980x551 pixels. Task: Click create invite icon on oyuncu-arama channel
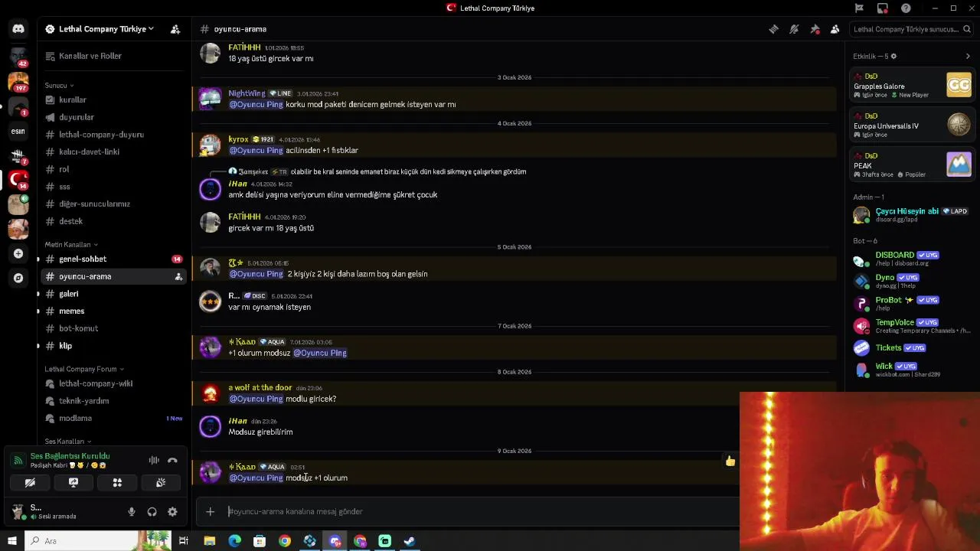coord(178,276)
